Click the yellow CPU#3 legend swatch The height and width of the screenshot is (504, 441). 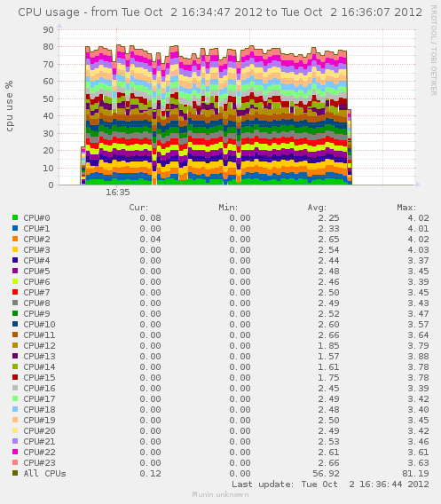(x=15, y=249)
